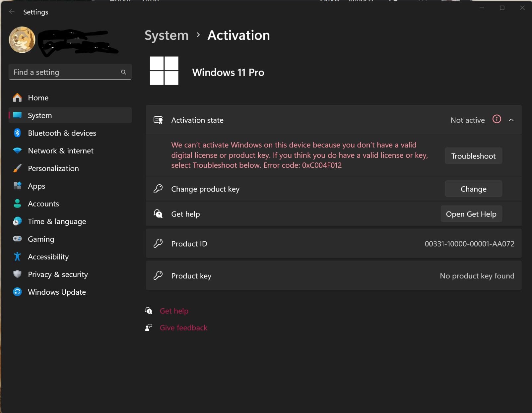Viewport: 532px width, 413px height.
Task: Click the search magnifier icon
Action: [123, 72]
